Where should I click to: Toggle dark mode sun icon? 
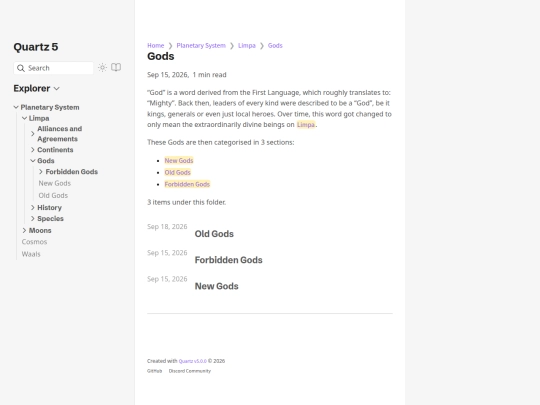coord(102,68)
